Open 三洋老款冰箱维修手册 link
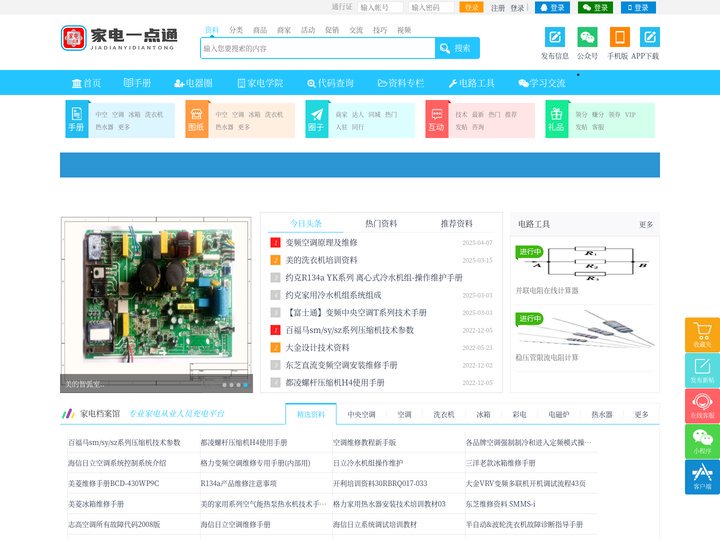The image size is (720, 540). click(x=501, y=463)
